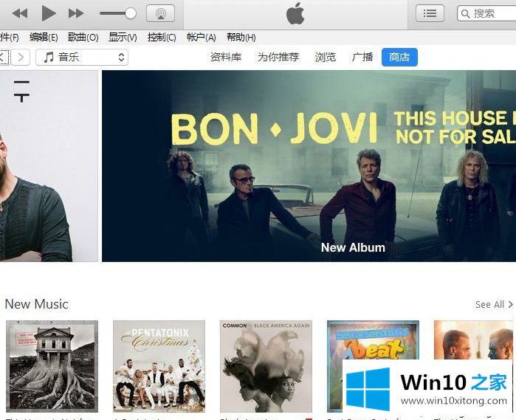Click the 搜索 search field
Viewport: 516px width, 420px height.
click(x=486, y=13)
